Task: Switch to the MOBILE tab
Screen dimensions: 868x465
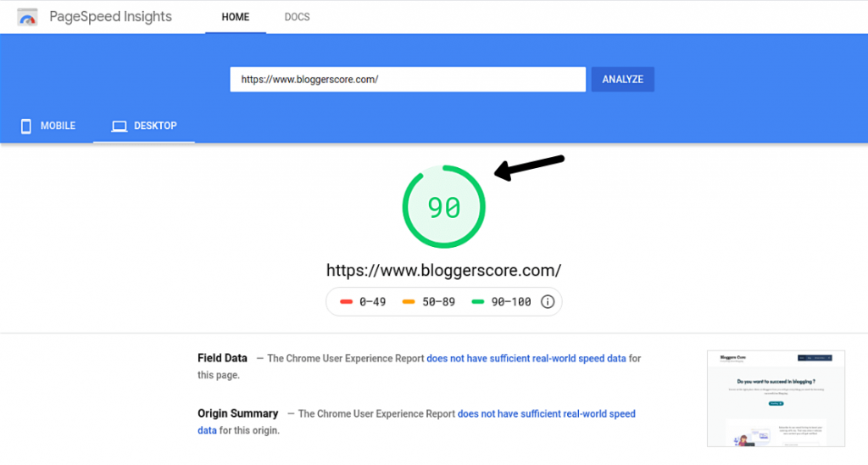Action: 47,126
